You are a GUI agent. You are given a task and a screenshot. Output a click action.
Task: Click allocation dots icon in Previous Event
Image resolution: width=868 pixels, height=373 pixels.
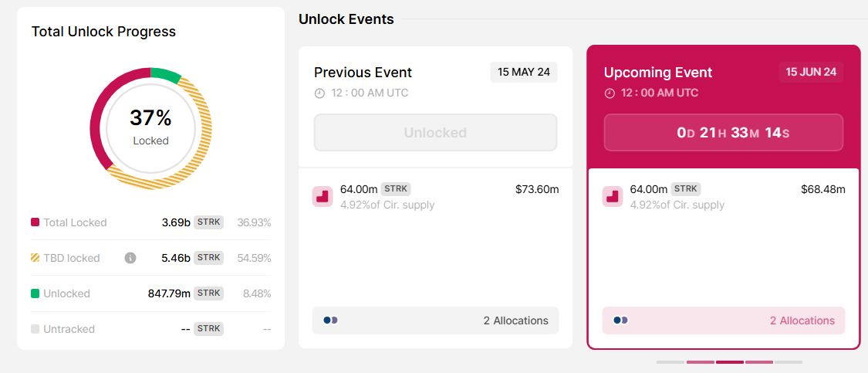point(330,320)
